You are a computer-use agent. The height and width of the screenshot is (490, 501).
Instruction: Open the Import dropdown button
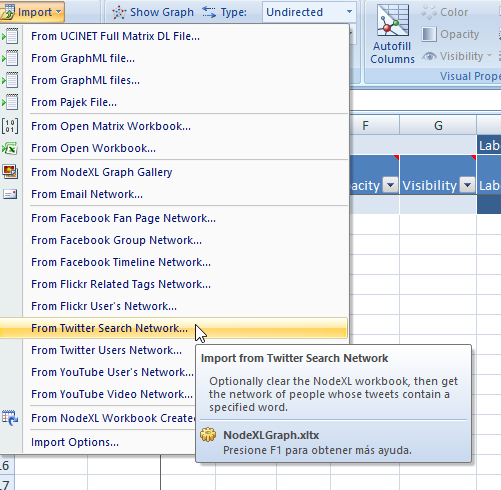pos(32,12)
